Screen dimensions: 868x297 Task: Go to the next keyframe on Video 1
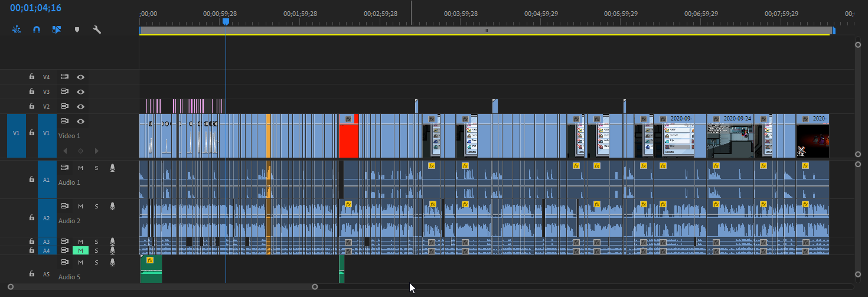[x=97, y=151]
